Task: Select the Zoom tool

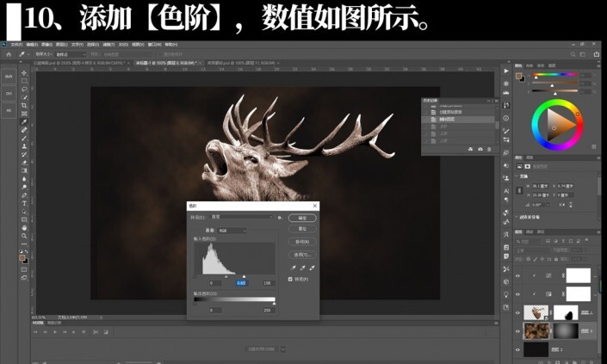Action: pos(24,236)
